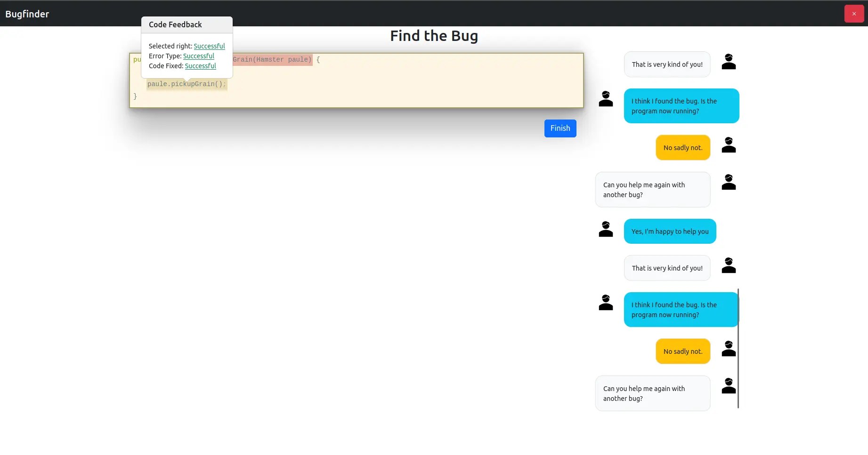Click the avatar next to the bottom "Can you help me again" message
This screenshot has width=868, height=455.
pyautogui.click(x=729, y=386)
